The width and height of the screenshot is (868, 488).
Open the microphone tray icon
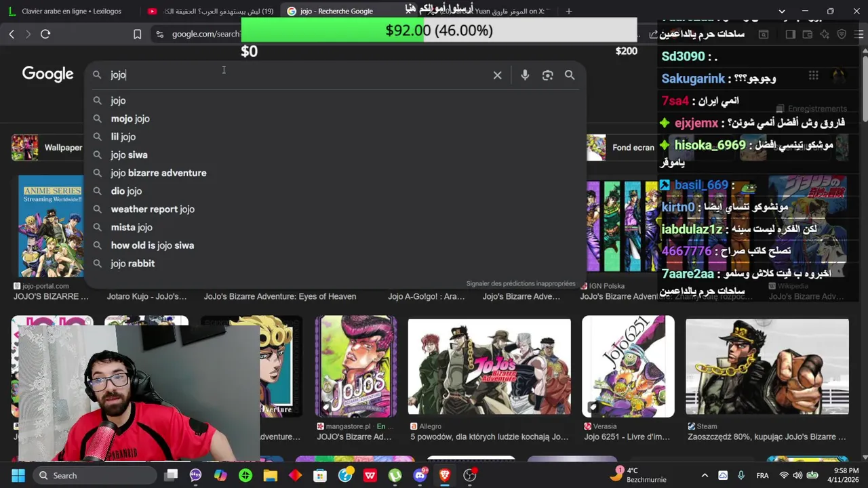point(741,475)
